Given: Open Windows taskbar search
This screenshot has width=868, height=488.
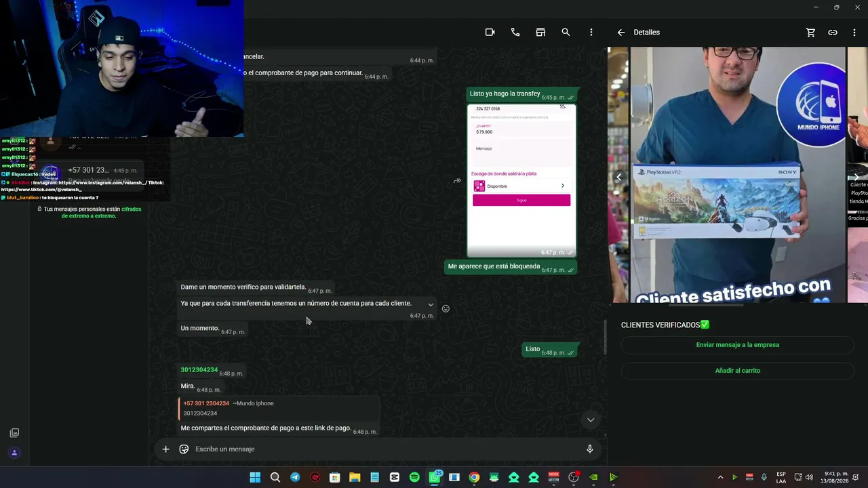Looking at the screenshot, I should click(x=275, y=477).
